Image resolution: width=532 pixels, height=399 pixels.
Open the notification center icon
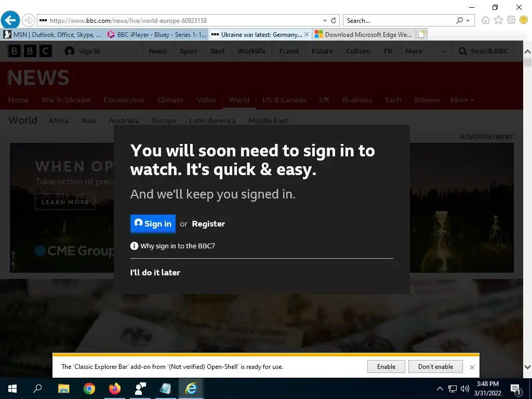click(516, 389)
